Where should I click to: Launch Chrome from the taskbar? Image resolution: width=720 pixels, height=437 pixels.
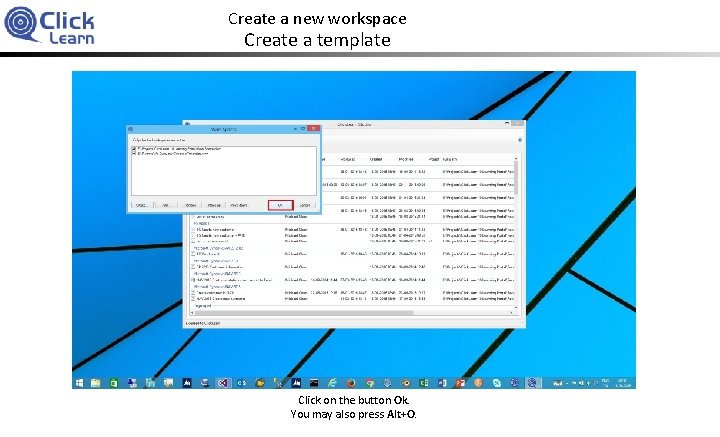[x=370, y=383]
